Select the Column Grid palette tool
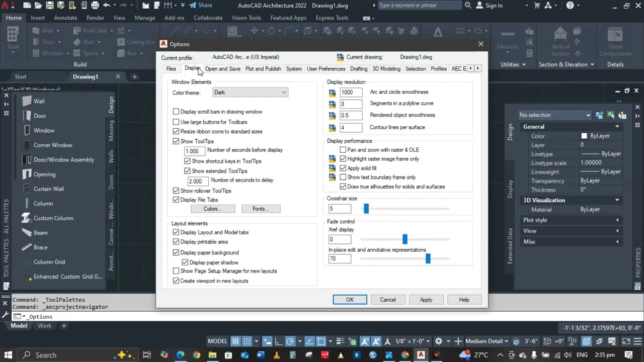The image size is (644, 362). click(43, 262)
